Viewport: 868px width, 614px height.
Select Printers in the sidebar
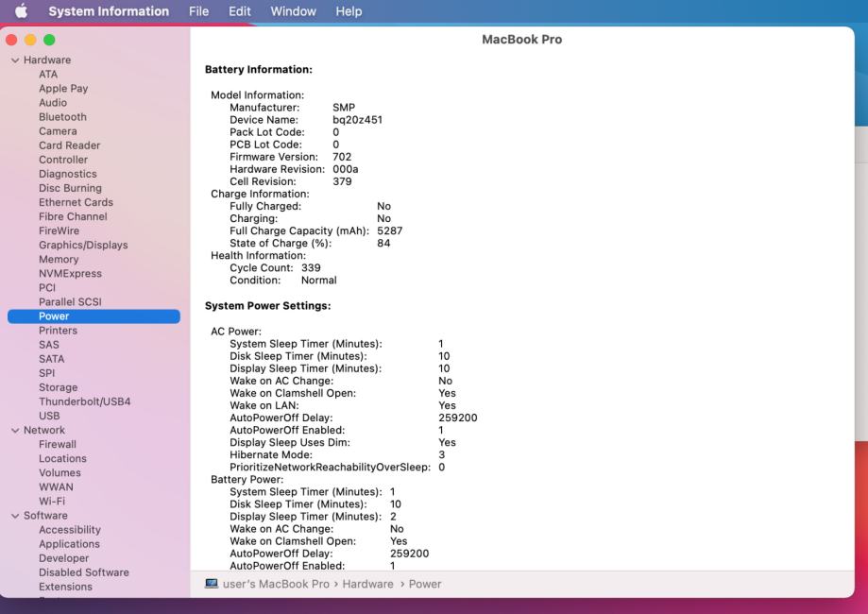click(59, 331)
